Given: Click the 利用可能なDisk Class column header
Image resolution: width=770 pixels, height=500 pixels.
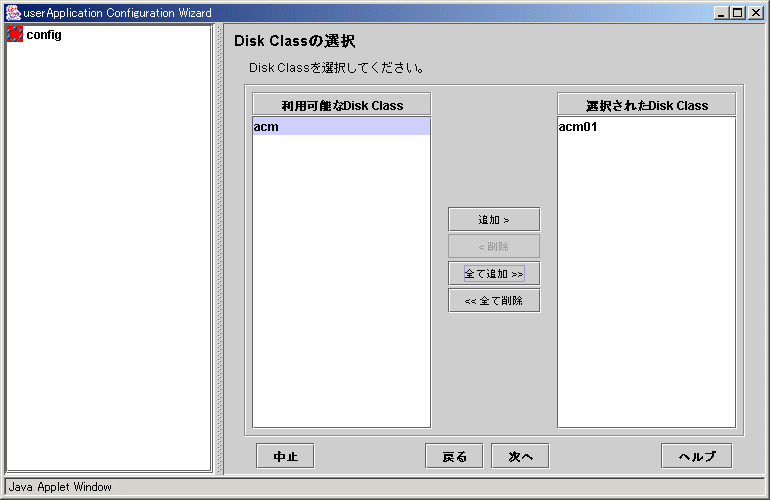Looking at the screenshot, I should coord(342,105).
